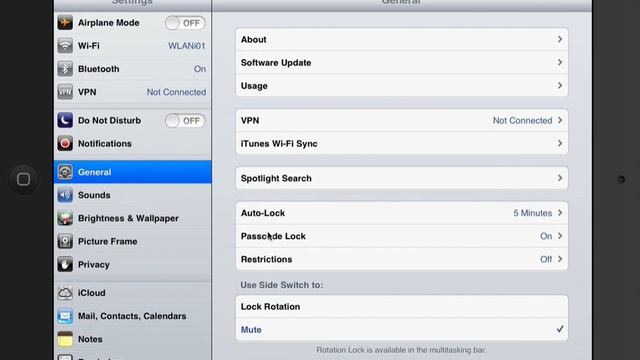The width and height of the screenshot is (640, 360).
Task: Select Mail, Contacts, Calendars in sidebar
Action: tap(133, 316)
